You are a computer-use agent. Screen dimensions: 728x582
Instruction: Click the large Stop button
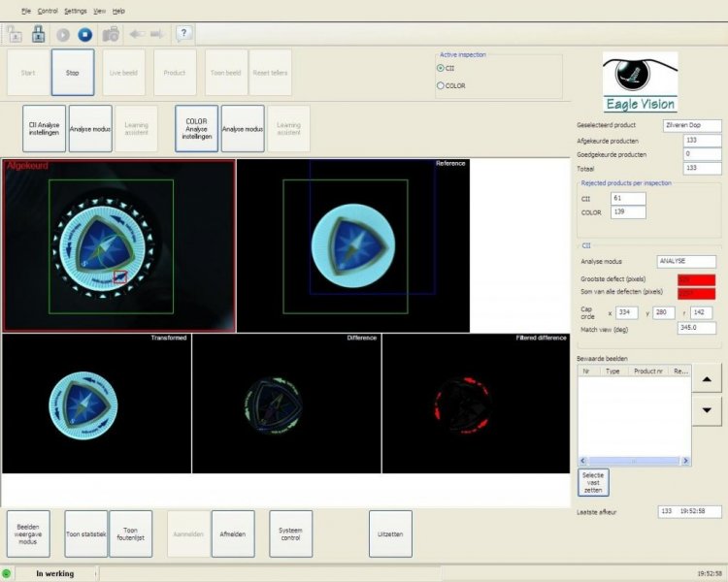coord(73,73)
